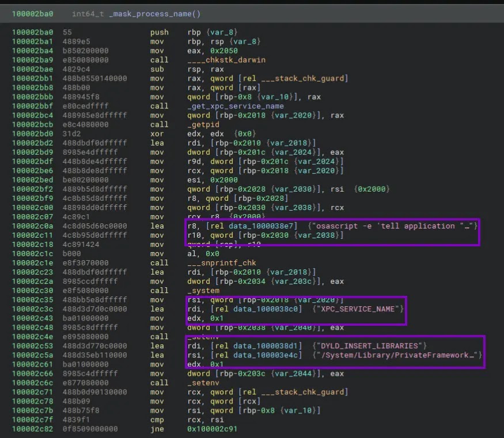Select the cmp mnemonic at 100002c7f
Image resolution: width=504 pixels, height=438 pixels.
pyautogui.click(x=157, y=420)
